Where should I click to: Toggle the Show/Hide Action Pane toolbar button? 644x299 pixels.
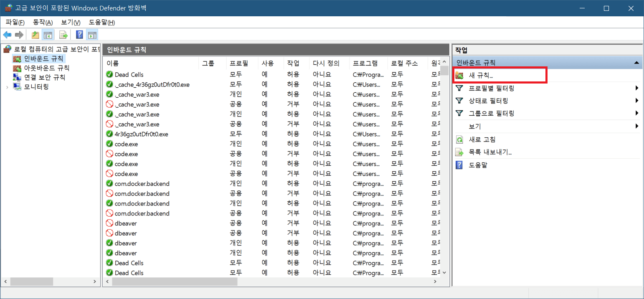tap(92, 35)
